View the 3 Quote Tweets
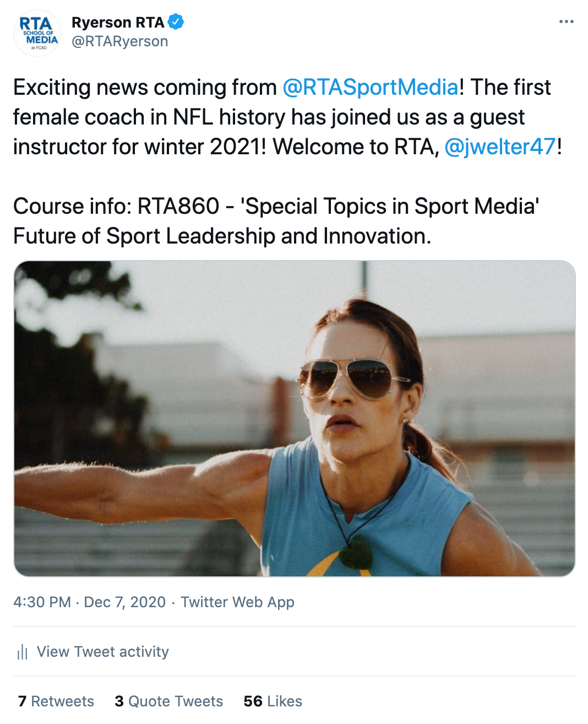The image size is (588, 724). [x=168, y=701]
